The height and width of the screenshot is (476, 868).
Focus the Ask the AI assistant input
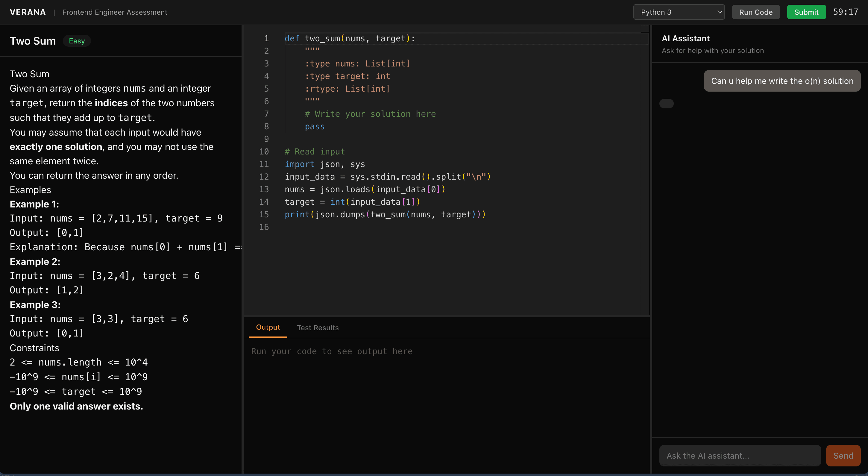740,455
